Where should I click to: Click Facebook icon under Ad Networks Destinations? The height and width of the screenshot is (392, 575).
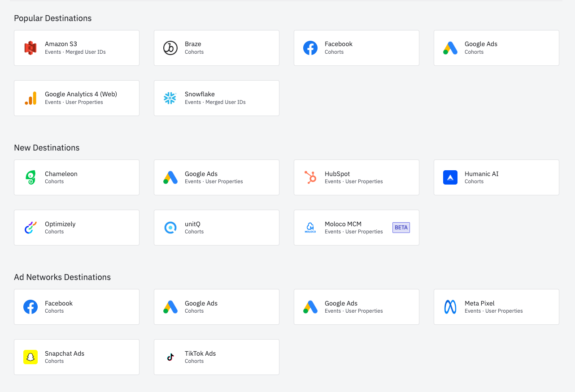tap(30, 307)
